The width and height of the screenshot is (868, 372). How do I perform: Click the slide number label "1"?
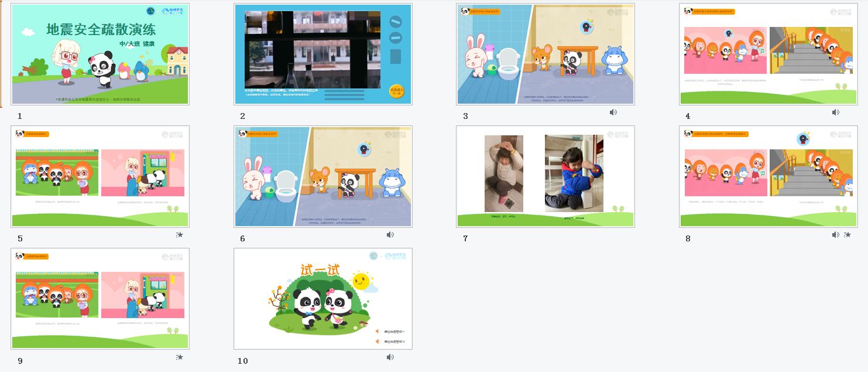tap(20, 116)
